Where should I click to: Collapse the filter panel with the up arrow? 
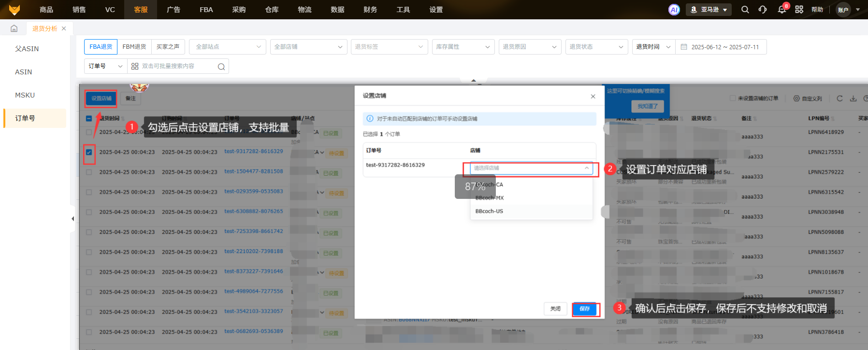point(474,81)
